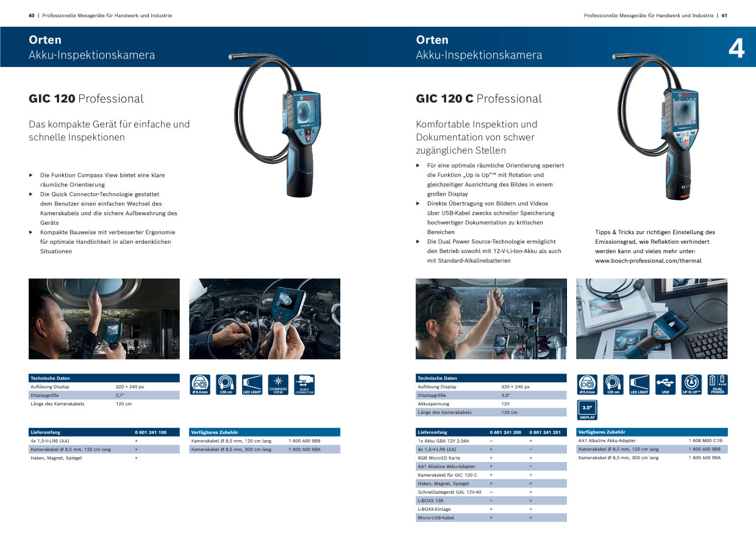Click photo of camera connected at desk
This screenshot has width=756, height=534.
click(652, 319)
